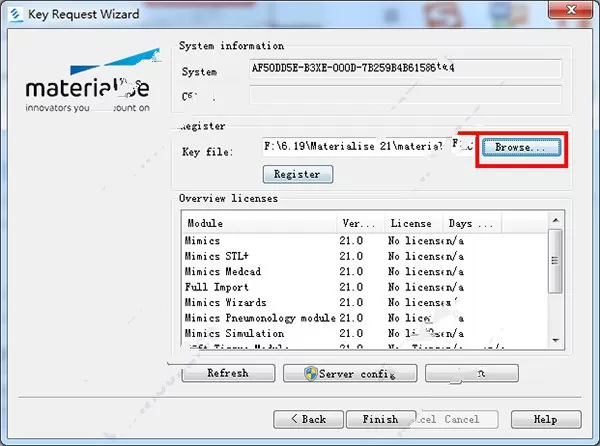Sort by the Days column header
Image resolution: width=600 pixels, height=446 pixels.
coord(472,223)
